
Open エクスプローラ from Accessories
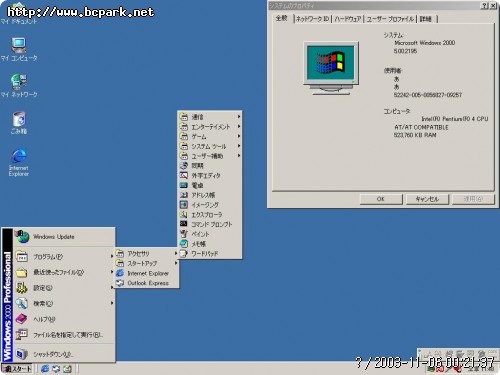click(x=210, y=215)
